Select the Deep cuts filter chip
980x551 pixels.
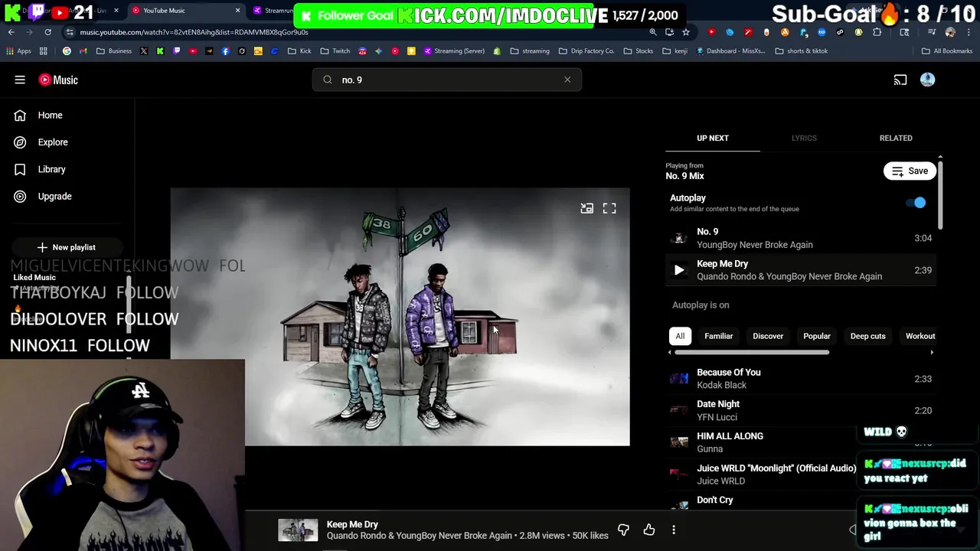point(867,336)
